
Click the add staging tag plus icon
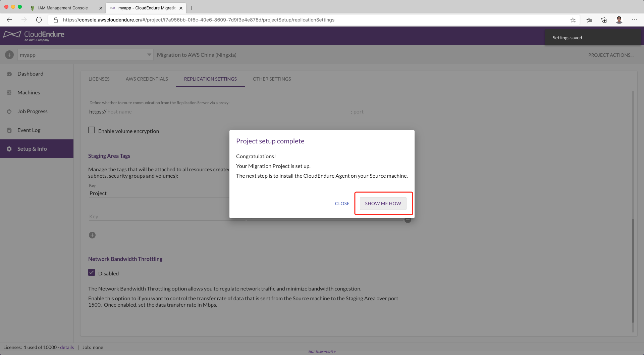click(x=92, y=235)
